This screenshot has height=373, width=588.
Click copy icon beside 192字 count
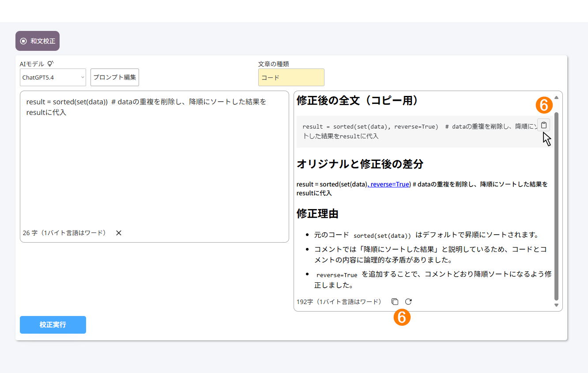395,302
